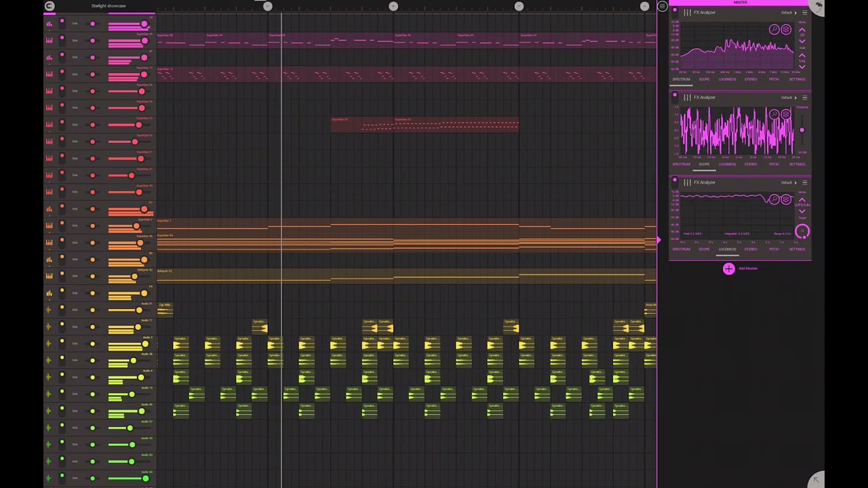Solo the SuperSaw 46 track
868x488 pixels.
pyautogui.click(x=75, y=242)
